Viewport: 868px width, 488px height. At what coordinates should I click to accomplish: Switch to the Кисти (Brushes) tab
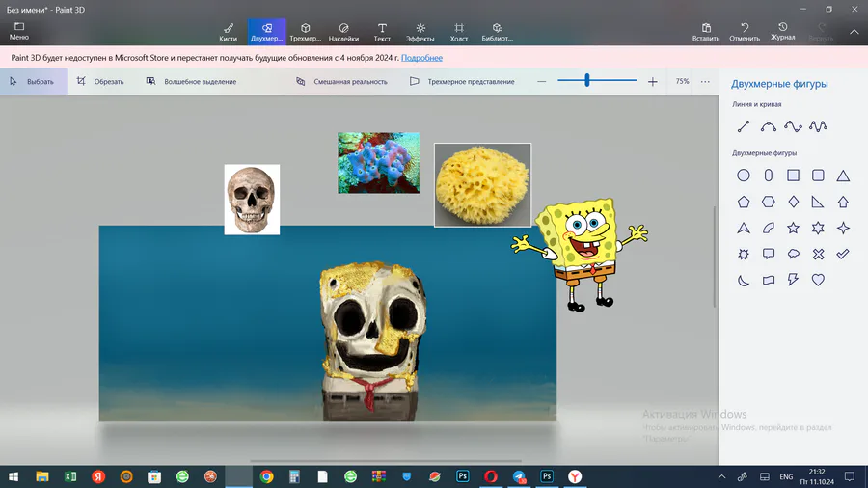click(228, 32)
